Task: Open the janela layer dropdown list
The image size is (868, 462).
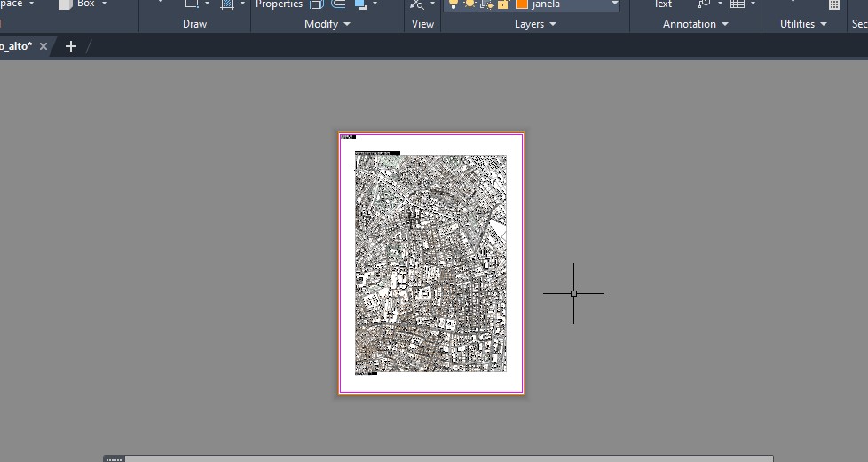Action: tap(614, 4)
